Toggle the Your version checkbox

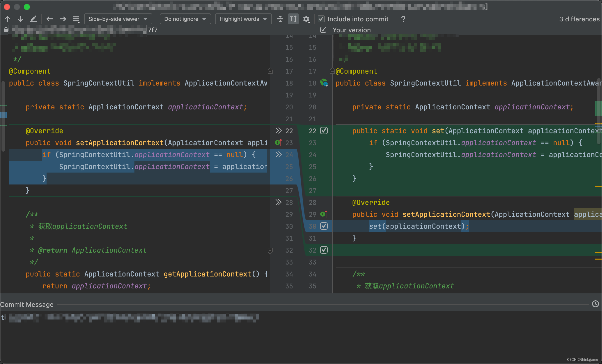coord(323,30)
